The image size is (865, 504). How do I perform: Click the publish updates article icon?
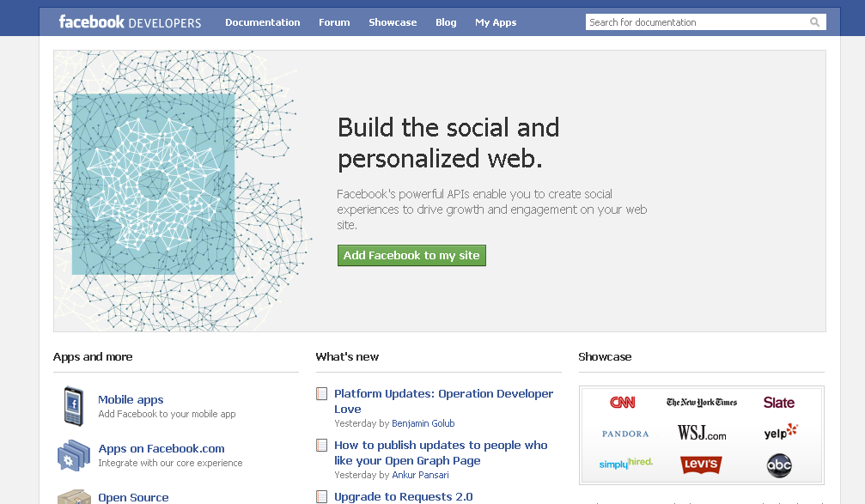(x=322, y=446)
